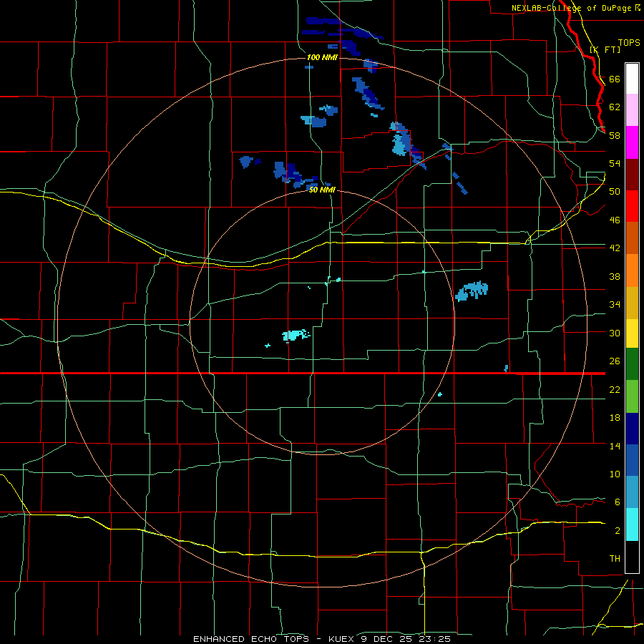This screenshot has height=644, width=644.
Task: Click the legend value 14
Action: [x=615, y=446]
